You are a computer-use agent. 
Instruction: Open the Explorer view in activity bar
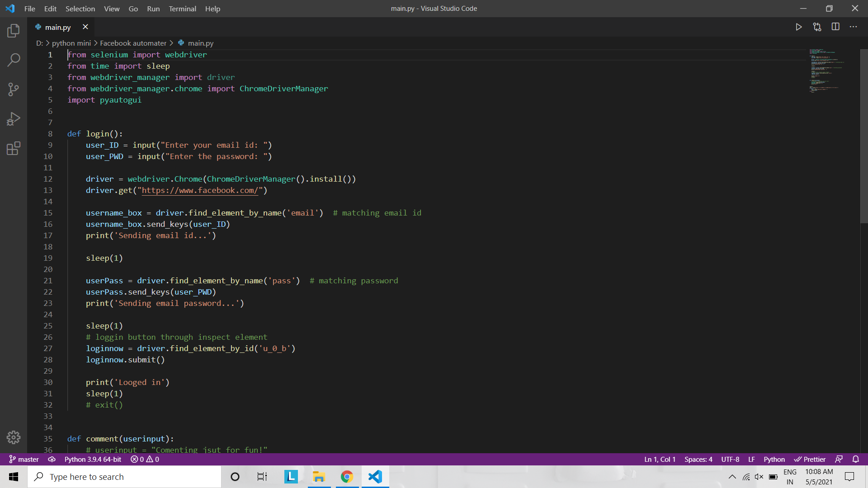point(14,31)
